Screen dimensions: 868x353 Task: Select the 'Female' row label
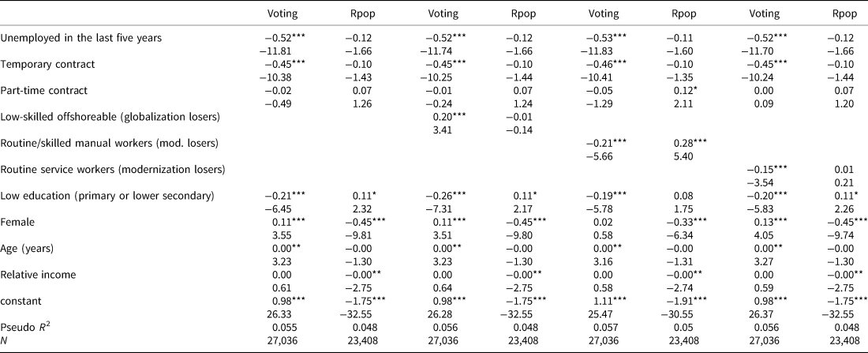click(17, 223)
